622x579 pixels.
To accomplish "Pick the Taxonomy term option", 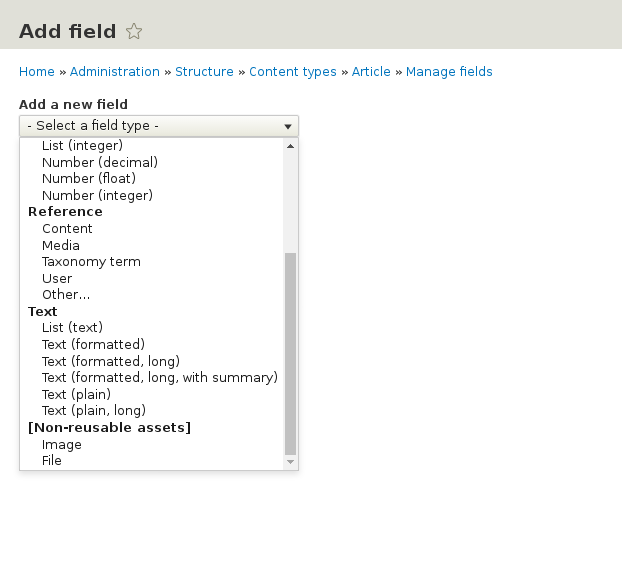I will (91, 262).
